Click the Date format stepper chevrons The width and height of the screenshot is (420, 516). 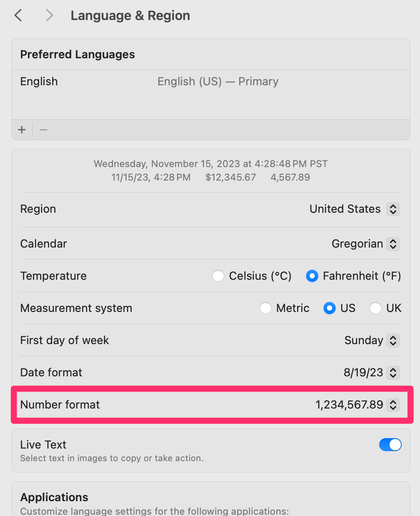[x=393, y=372]
